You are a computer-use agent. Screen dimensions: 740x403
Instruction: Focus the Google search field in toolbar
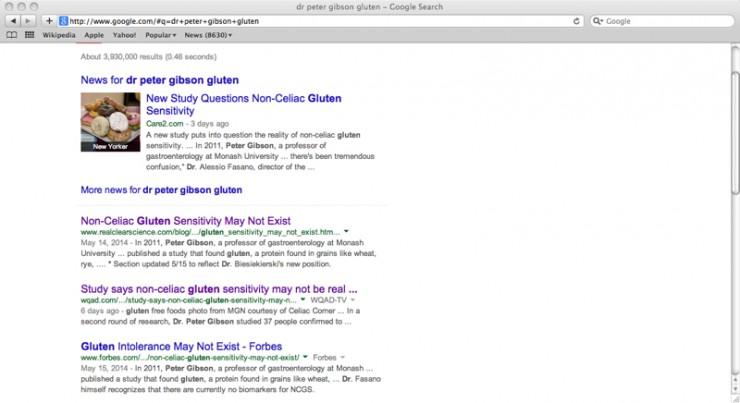click(662, 21)
